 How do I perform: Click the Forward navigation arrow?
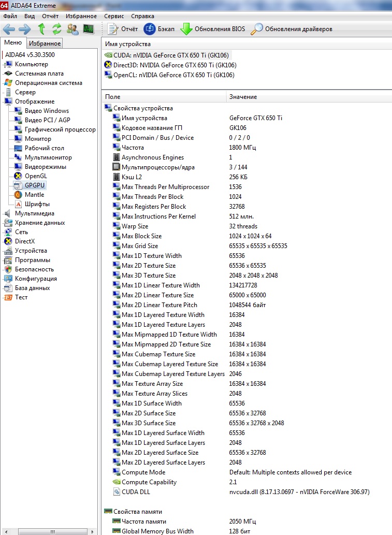click(x=24, y=29)
